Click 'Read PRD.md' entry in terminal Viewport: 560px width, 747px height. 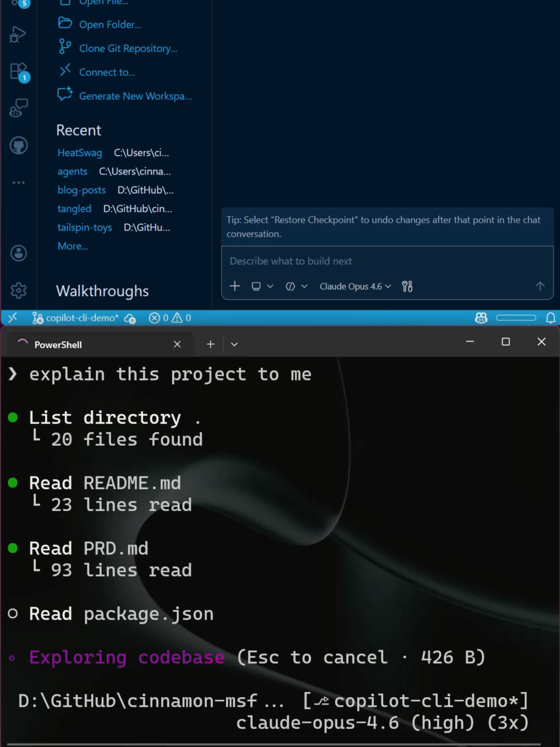pyautogui.click(x=89, y=549)
